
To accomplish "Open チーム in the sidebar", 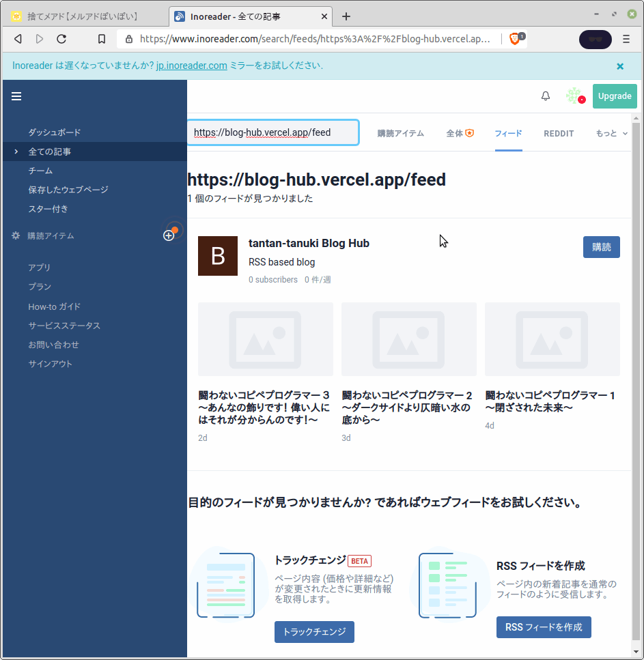I will pyautogui.click(x=40, y=171).
